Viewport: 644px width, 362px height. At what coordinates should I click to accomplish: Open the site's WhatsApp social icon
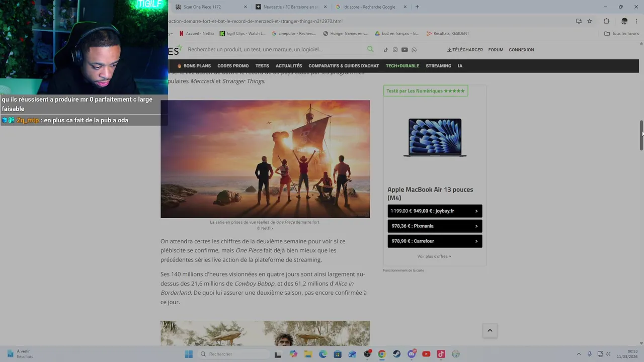coord(414,50)
